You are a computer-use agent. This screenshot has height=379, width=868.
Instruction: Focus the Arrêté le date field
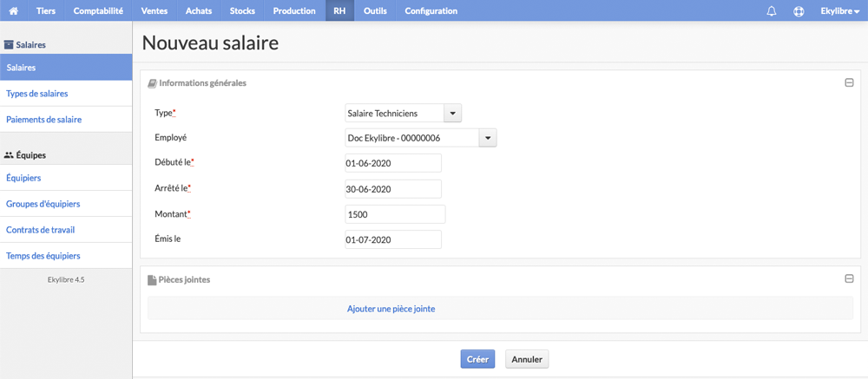pyautogui.click(x=393, y=189)
